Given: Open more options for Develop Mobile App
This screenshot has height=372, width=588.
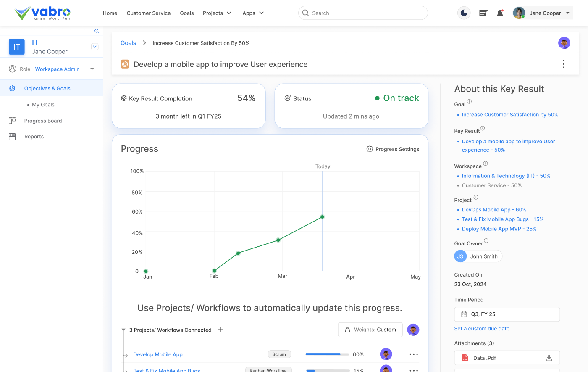Looking at the screenshot, I should 414,354.
